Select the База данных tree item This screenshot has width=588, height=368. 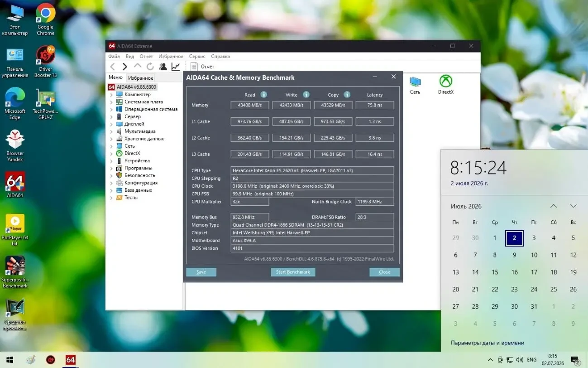[x=138, y=190]
